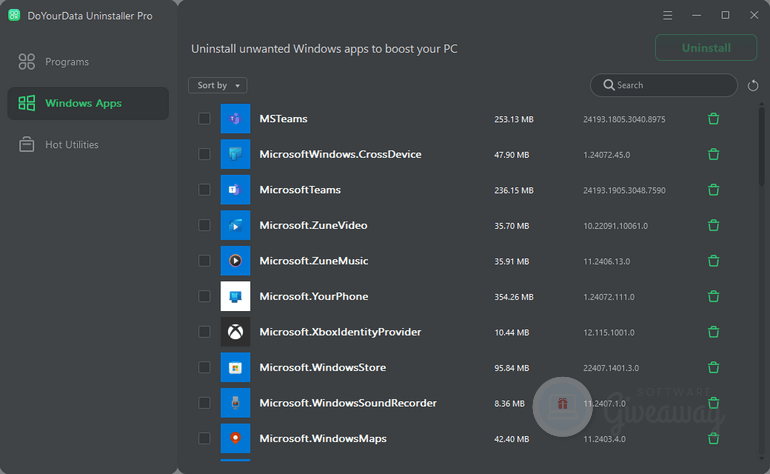Click the trash icon for Microsoft.WindowsMaps
The height and width of the screenshot is (474, 770).
pyautogui.click(x=714, y=438)
